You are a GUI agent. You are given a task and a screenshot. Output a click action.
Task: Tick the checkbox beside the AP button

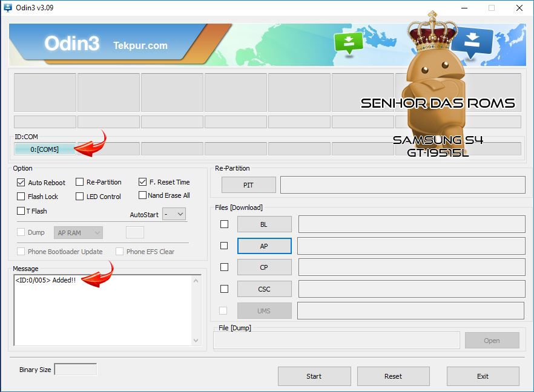tap(224, 246)
